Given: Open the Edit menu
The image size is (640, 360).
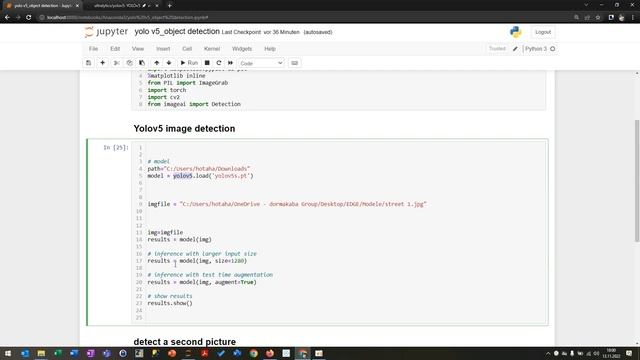Looking at the screenshot, I should pyautogui.click(x=115, y=49).
